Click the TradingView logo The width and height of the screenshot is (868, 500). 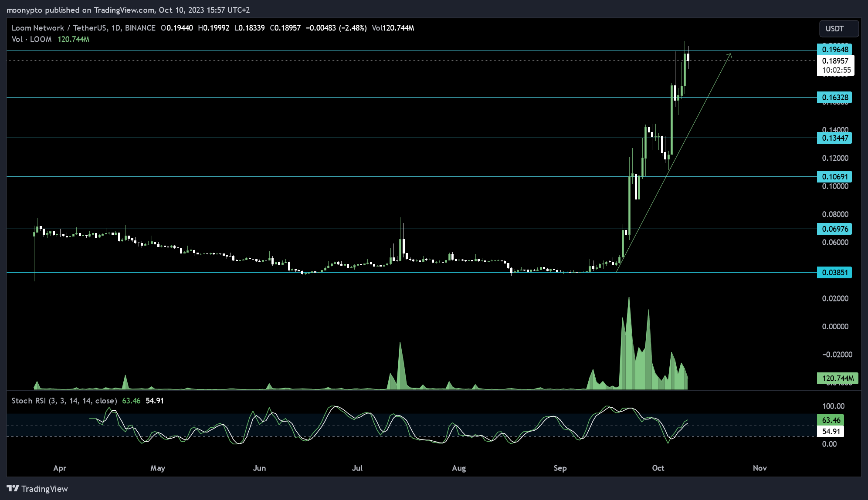point(37,489)
